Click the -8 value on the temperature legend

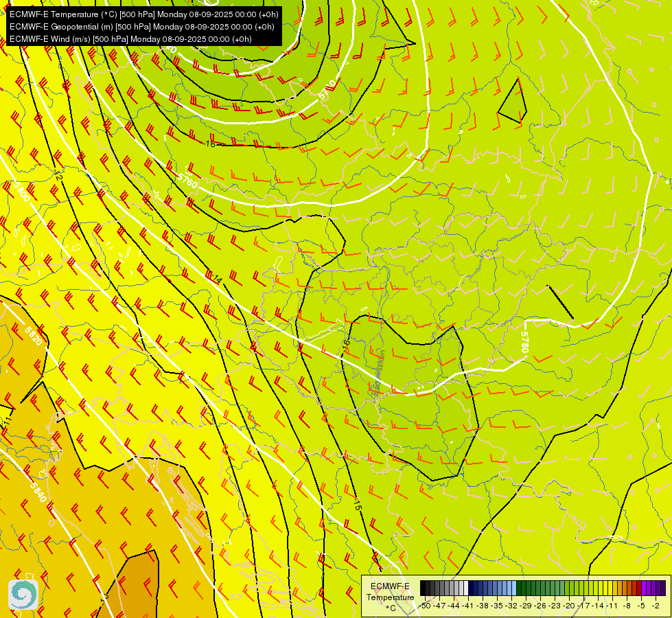click(627, 606)
